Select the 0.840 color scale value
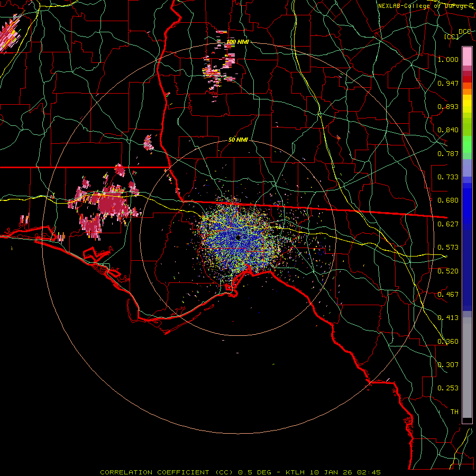This screenshot has height=476, width=476. (x=448, y=130)
